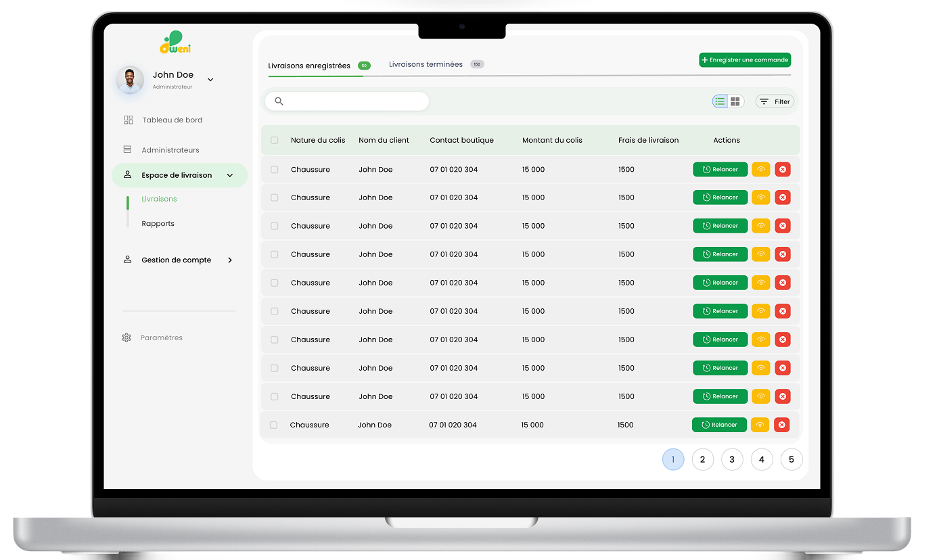Click the Actions column header

(x=727, y=140)
